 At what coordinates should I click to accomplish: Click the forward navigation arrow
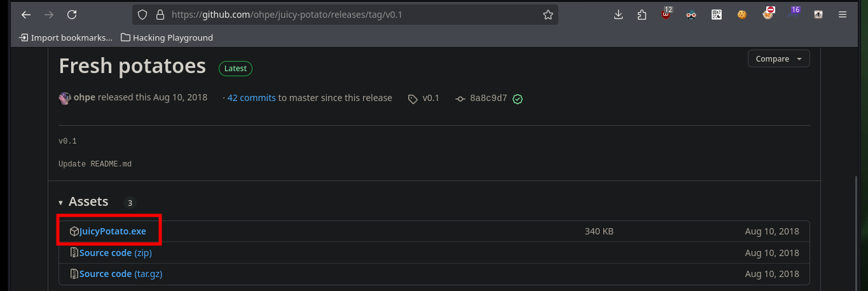click(49, 15)
